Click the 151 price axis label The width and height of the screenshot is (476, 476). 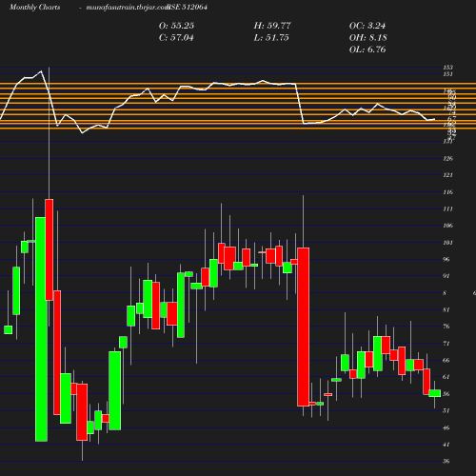click(447, 74)
